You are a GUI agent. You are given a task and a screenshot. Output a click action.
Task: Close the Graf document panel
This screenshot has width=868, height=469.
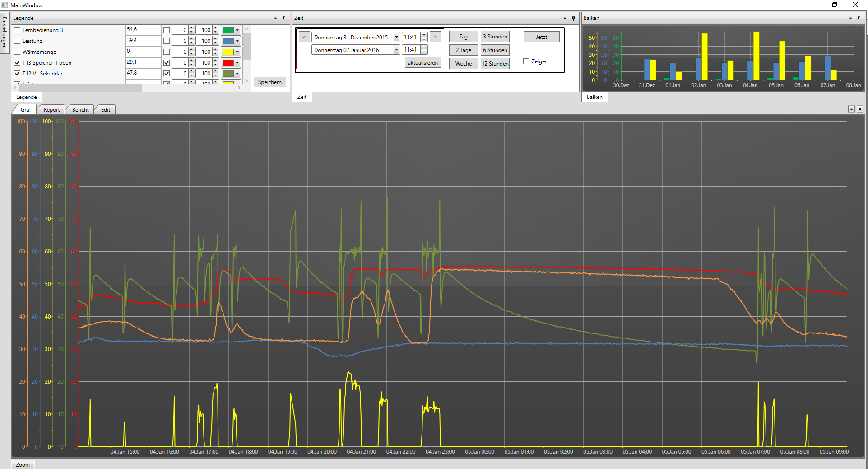(860, 109)
